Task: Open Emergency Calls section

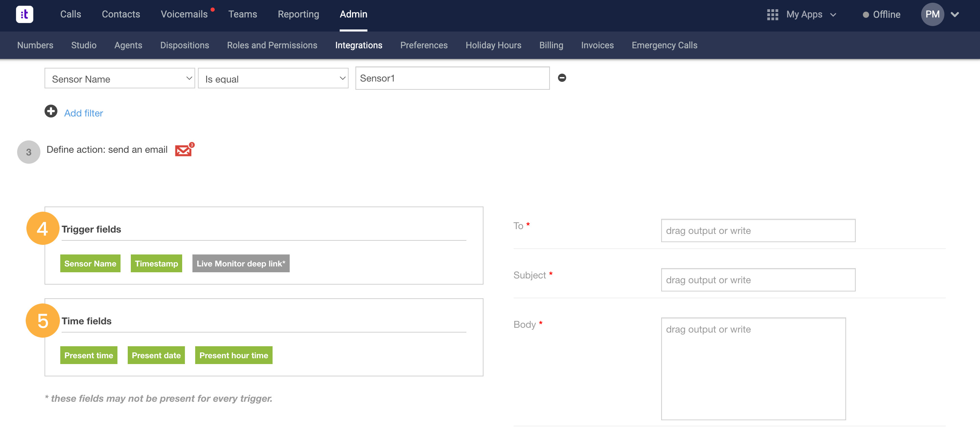Action: point(664,45)
